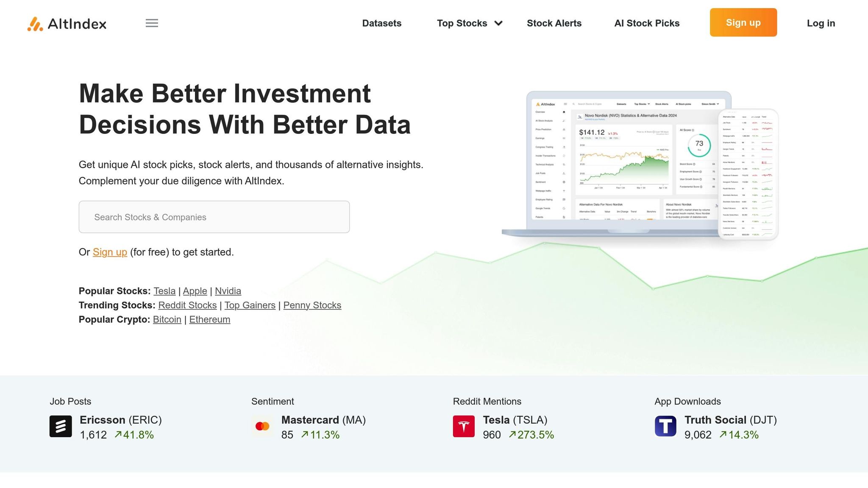
Task: Open Stock Alerts page
Action: 554,23
